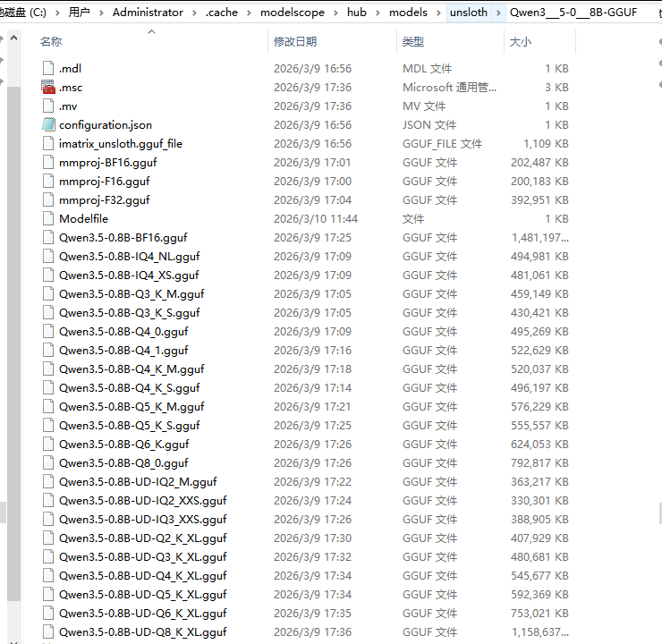The width and height of the screenshot is (662, 644).
Task: Select the Qwen3.5-0.8B-UD-Q3_K_XL.gguf file name
Action: point(143,556)
